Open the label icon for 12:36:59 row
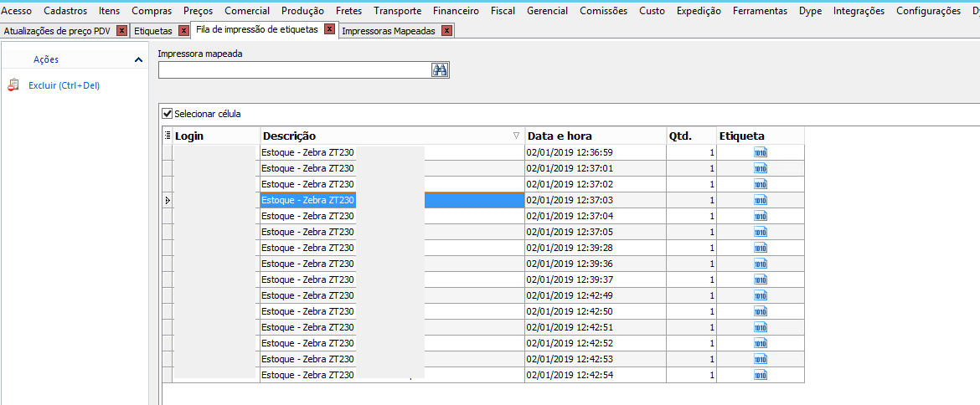Screen dimensions: 980x405 tap(760, 152)
